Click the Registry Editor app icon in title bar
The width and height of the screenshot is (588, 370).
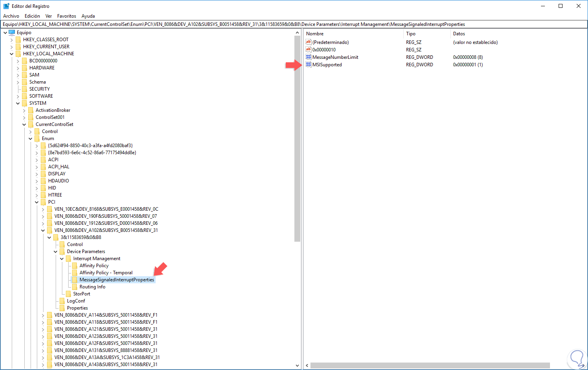click(6, 6)
